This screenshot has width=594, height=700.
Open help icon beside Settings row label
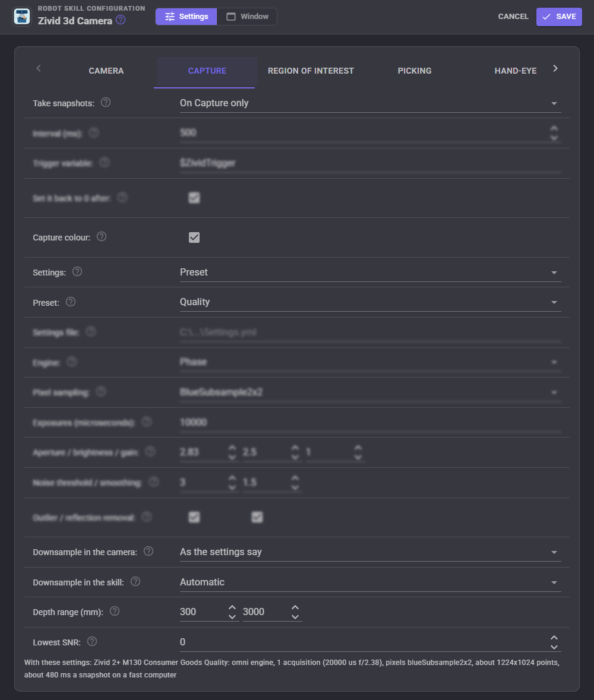77,271
